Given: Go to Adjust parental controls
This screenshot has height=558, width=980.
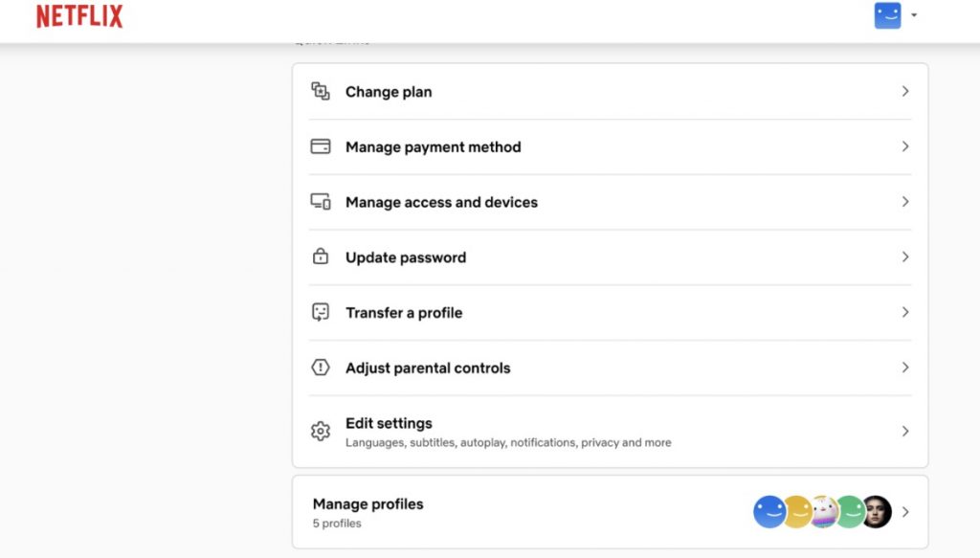Looking at the screenshot, I should (x=428, y=368).
